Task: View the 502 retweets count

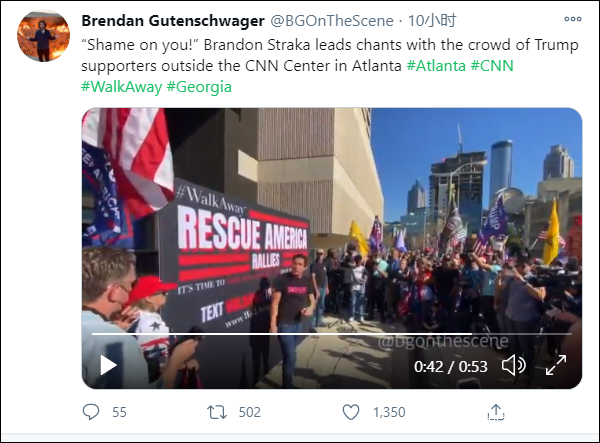Action: click(x=249, y=412)
